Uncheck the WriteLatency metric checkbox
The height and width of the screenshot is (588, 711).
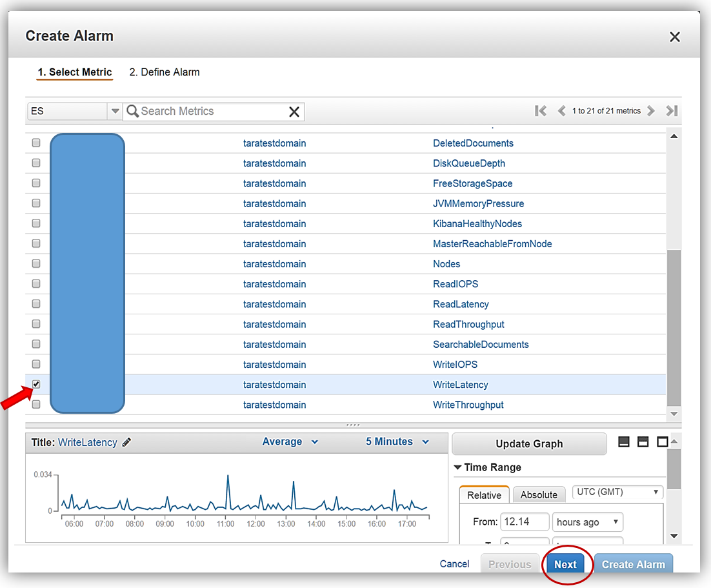point(36,384)
